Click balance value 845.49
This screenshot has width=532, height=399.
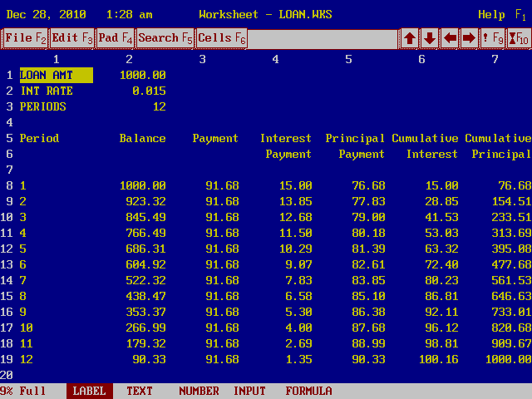pos(146,217)
